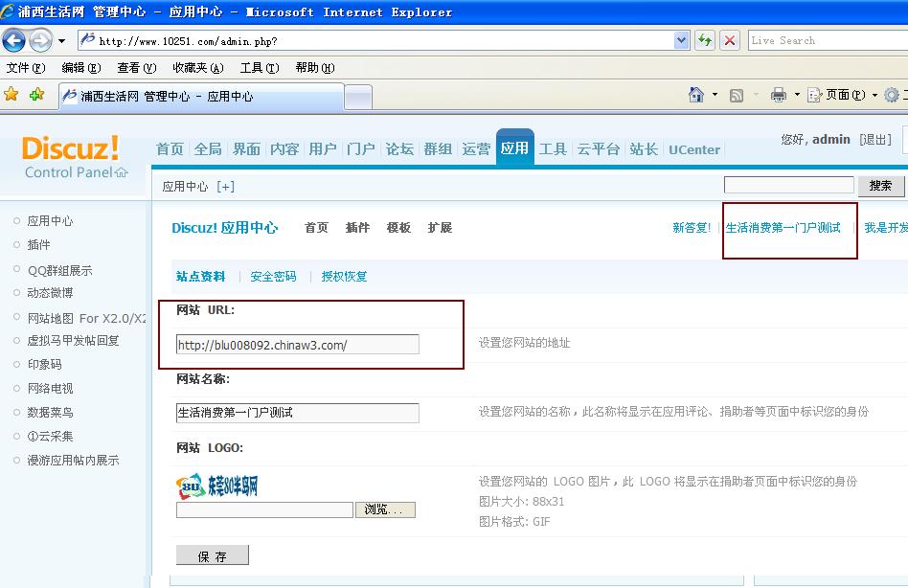This screenshot has width=908, height=588.
Task: Open 应用中心 in the left sidebar
Action: [x=51, y=220]
